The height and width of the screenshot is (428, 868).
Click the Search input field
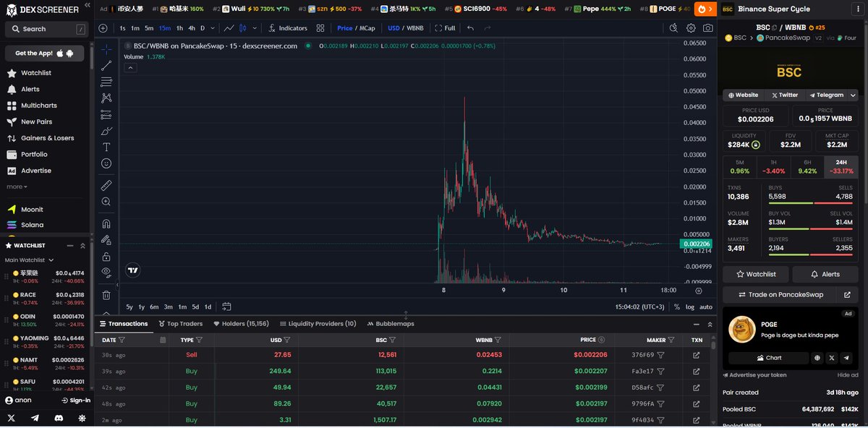point(45,29)
